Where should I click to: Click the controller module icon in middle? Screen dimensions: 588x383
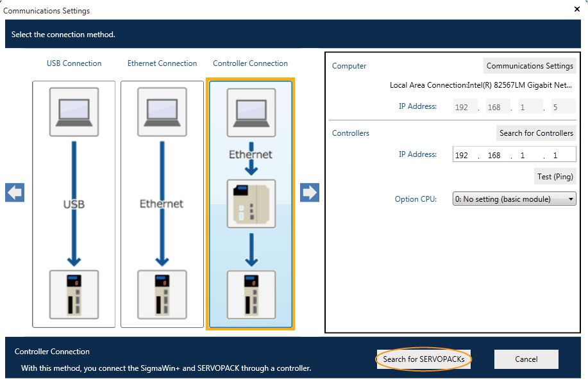[251, 204]
